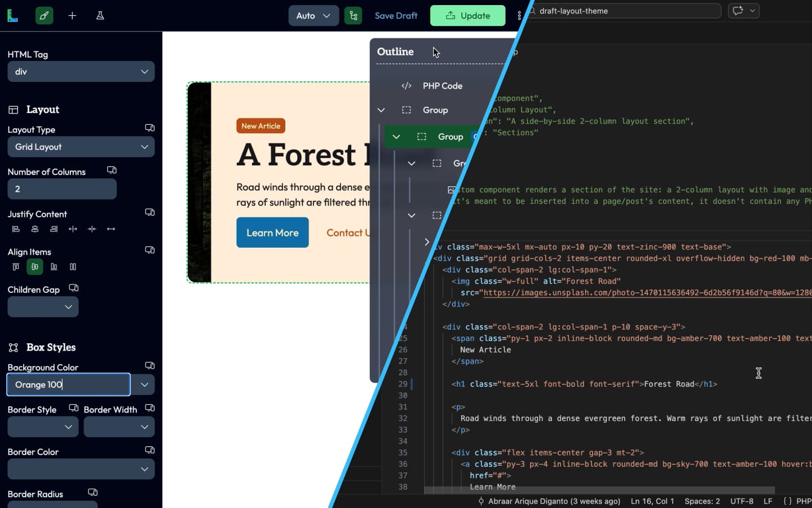
Task: Open the three-dot more options menu
Action: click(519, 16)
